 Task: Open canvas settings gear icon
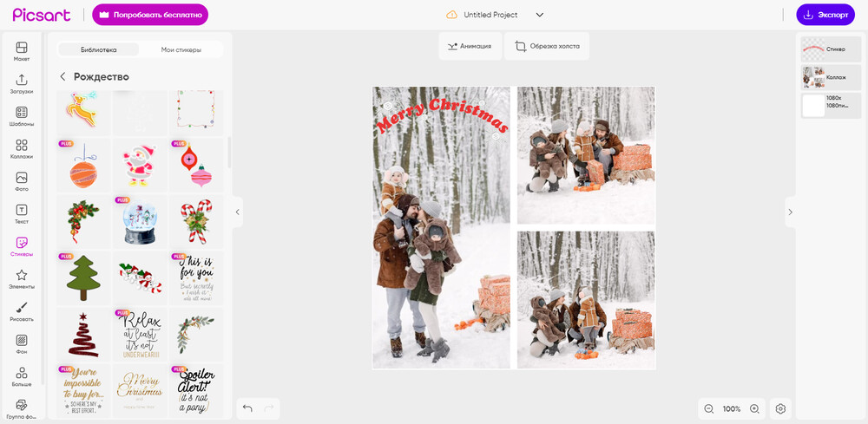780,408
